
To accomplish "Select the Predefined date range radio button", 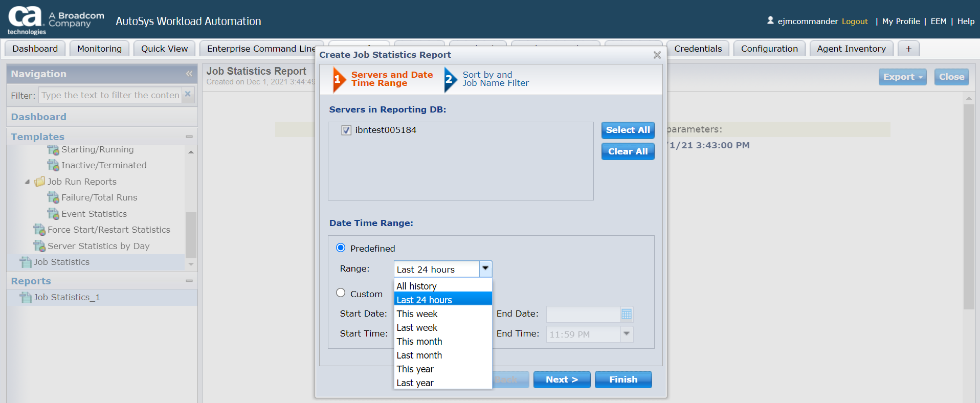I will pyautogui.click(x=341, y=248).
